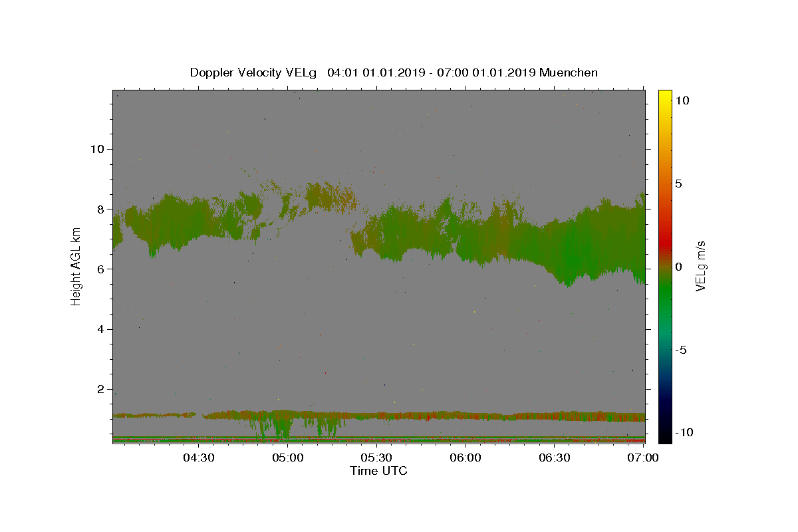Click the colorbar value -5 label
This screenshot has width=798, height=532.
(x=681, y=350)
